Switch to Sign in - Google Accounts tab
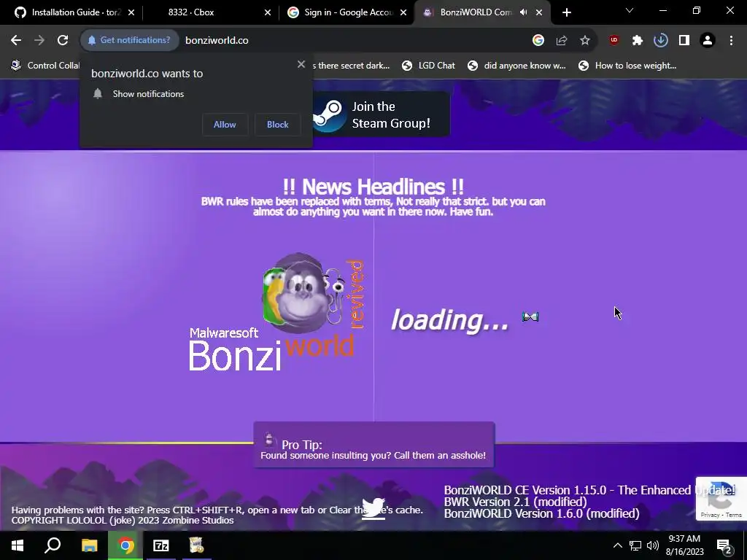Screen dimensions: 747x560 pyautogui.click(x=341, y=12)
